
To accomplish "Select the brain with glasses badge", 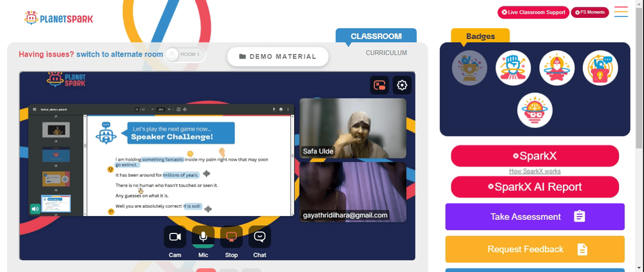I will [x=535, y=110].
